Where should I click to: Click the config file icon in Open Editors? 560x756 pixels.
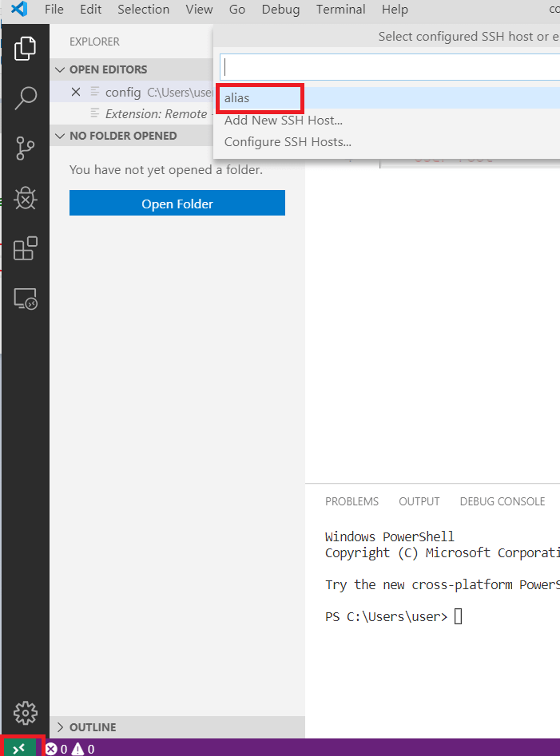[95, 92]
